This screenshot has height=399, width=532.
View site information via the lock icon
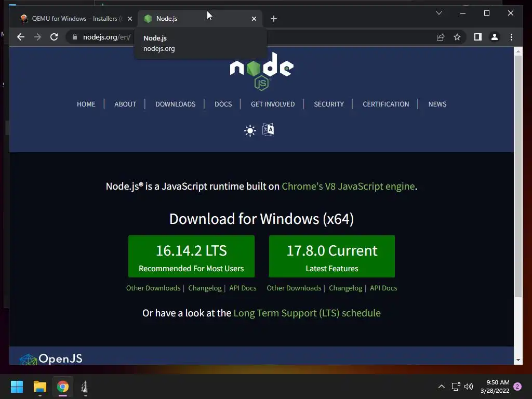point(75,37)
